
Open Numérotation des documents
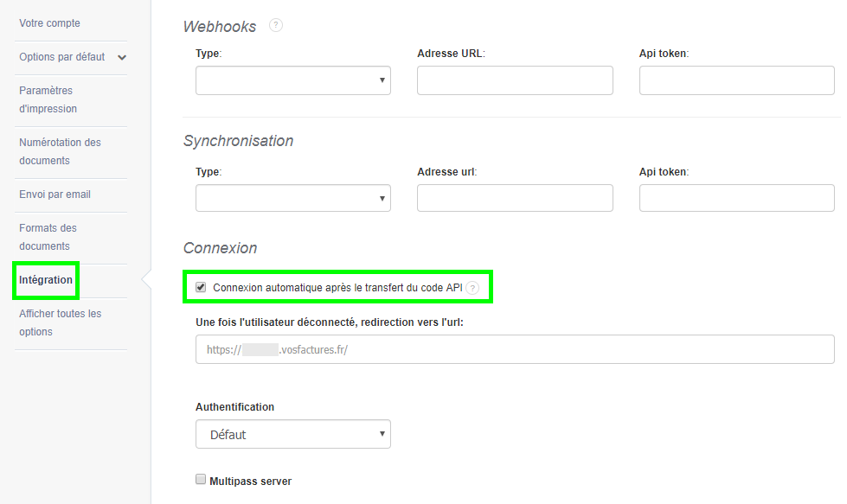(x=60, y=151)
